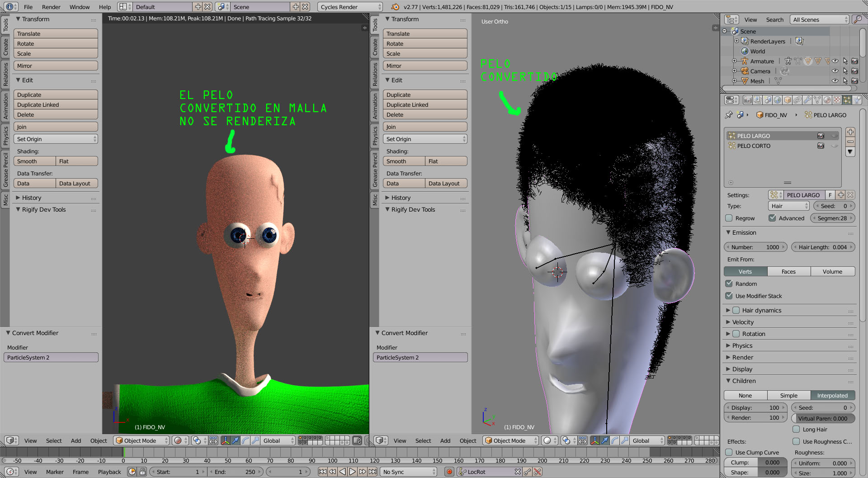Open the particle Type dropdown showing Hair
This screenshot has height=478, width=868.
(x=788, y=206)
